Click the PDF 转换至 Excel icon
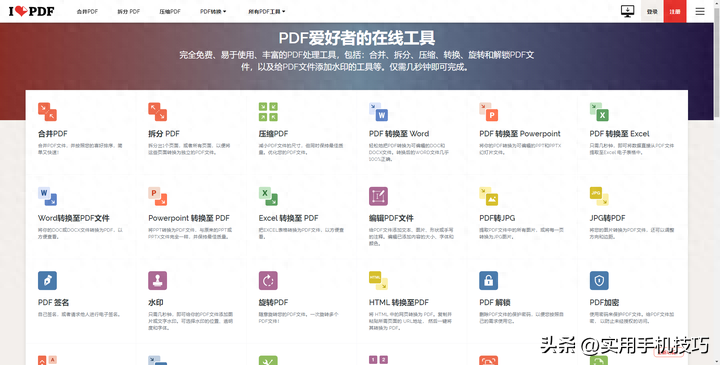The width and height of the screenshot is (720, 365). point(599,112)
